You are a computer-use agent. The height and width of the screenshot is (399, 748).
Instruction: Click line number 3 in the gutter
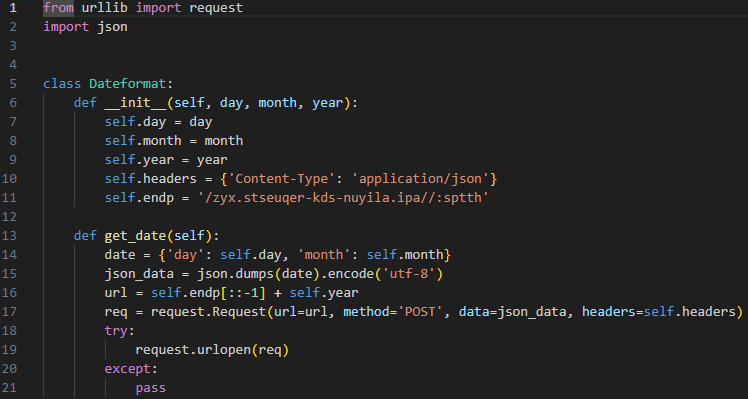pos(13,46)
